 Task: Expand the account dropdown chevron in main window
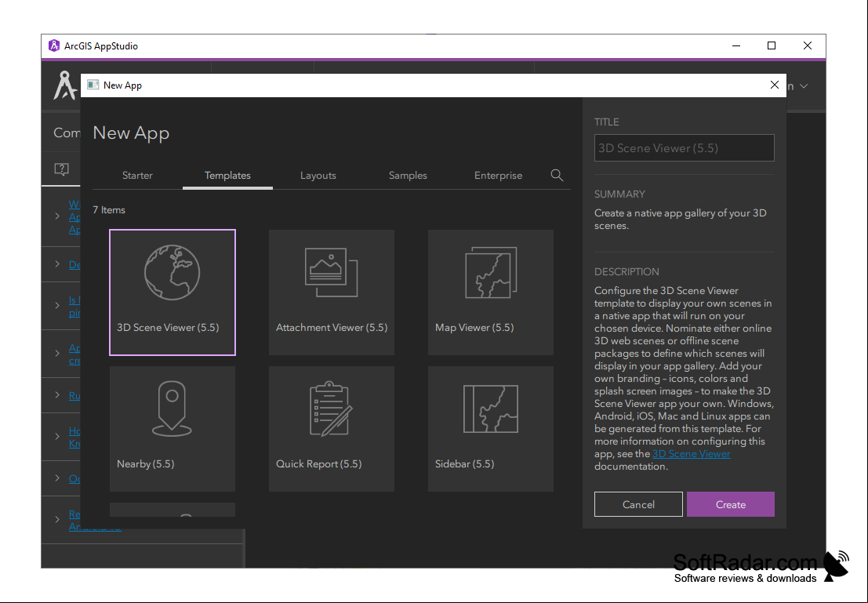(804, 86)
